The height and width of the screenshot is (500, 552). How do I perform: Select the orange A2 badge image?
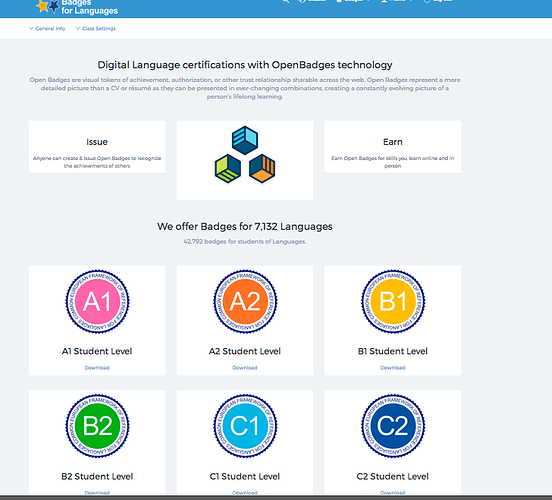tap(245, 301)
